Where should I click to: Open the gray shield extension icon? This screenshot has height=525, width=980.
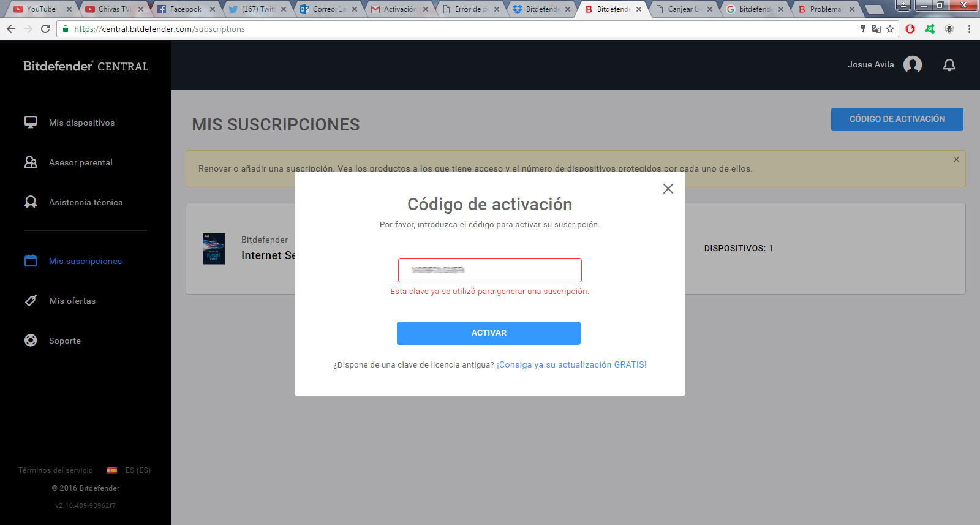tap(949, 29)
